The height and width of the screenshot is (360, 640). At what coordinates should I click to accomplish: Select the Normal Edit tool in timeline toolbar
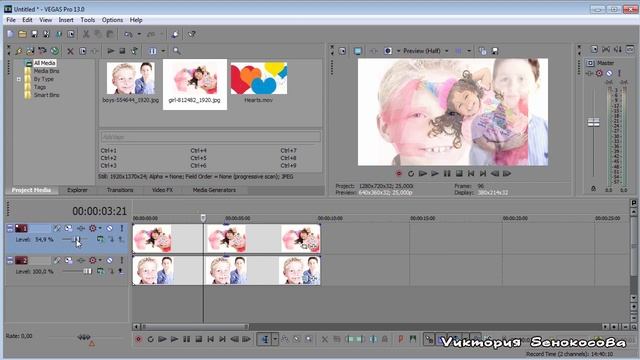click(265, 339)
